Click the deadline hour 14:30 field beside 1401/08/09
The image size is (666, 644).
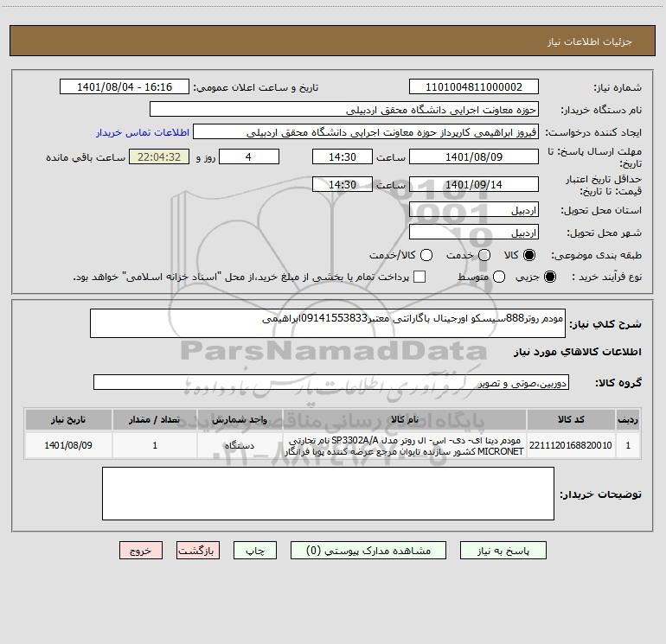click(x=343, y=156)
